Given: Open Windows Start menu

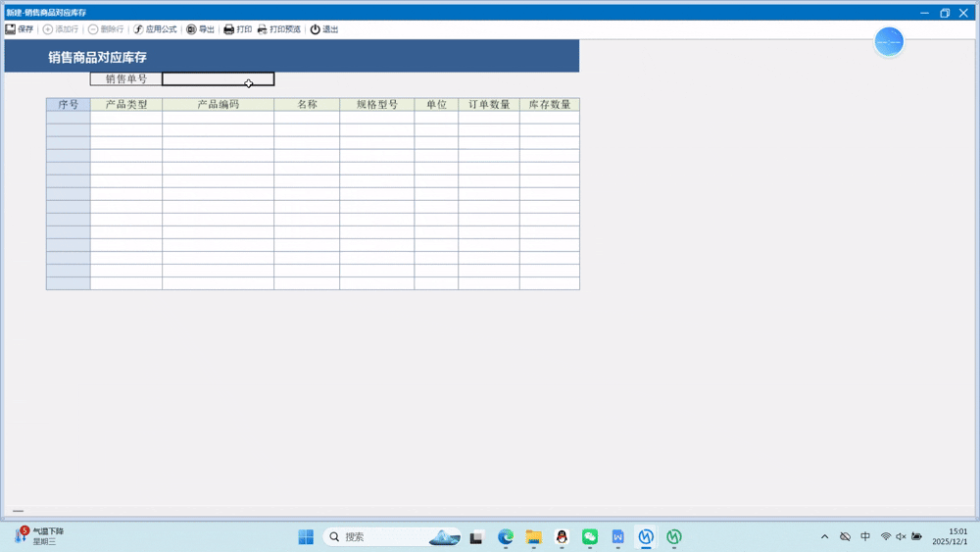Looking at the screenshot, I should tap(306, 536).
